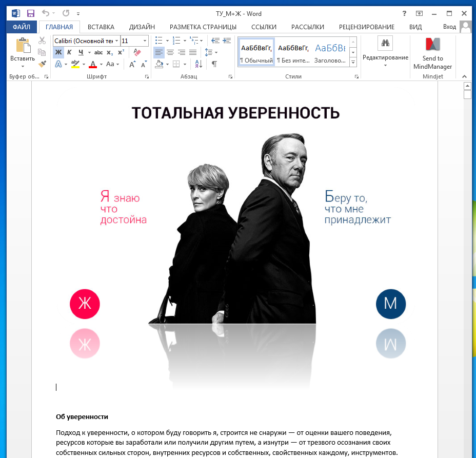Click the superscript x² icon
The height and width of the screenshot is (458, 476).
tap(121, 52)
